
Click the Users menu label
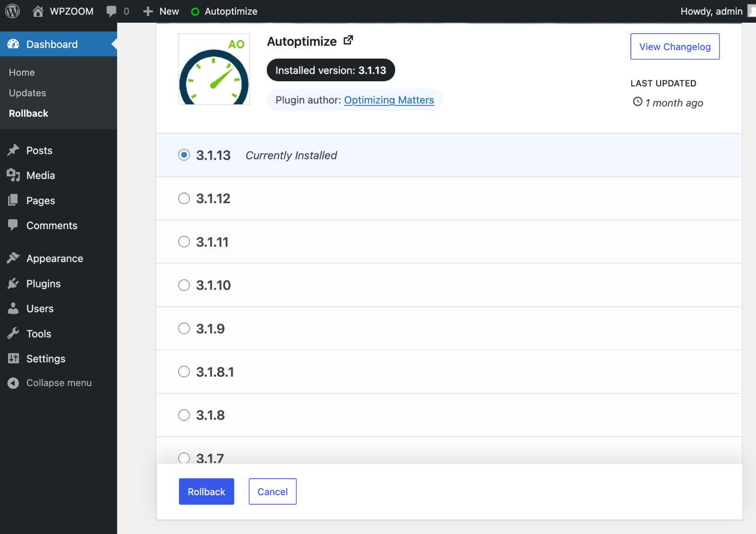(x=40, y=309)
